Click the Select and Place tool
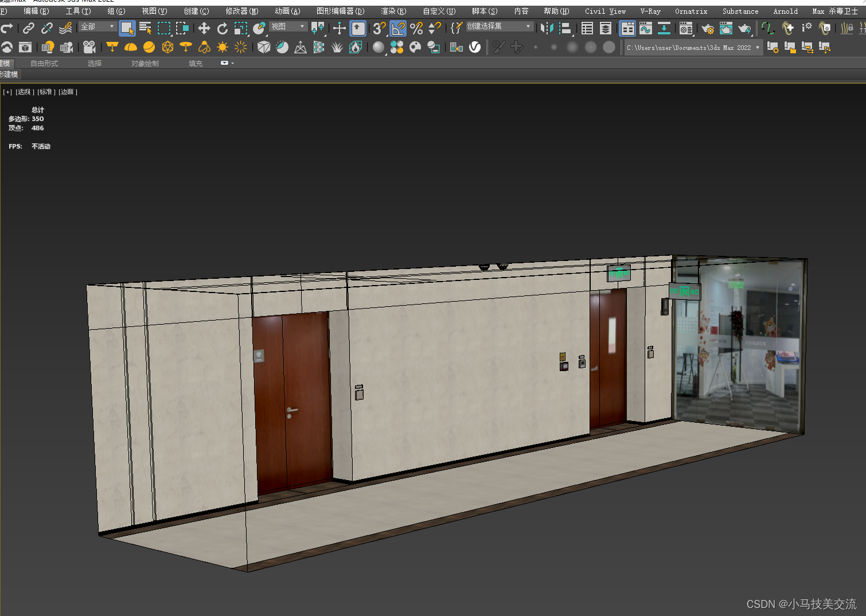The width and height of the screenshot is (866, 616). (259, 28)
